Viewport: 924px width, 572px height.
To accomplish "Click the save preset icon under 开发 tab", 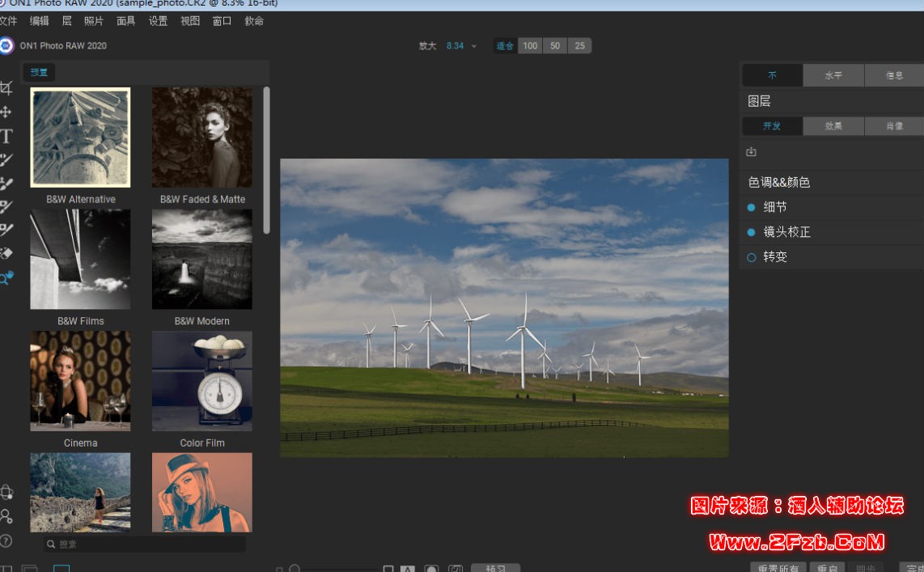I will pyautogui.click(x=751, y=152).
